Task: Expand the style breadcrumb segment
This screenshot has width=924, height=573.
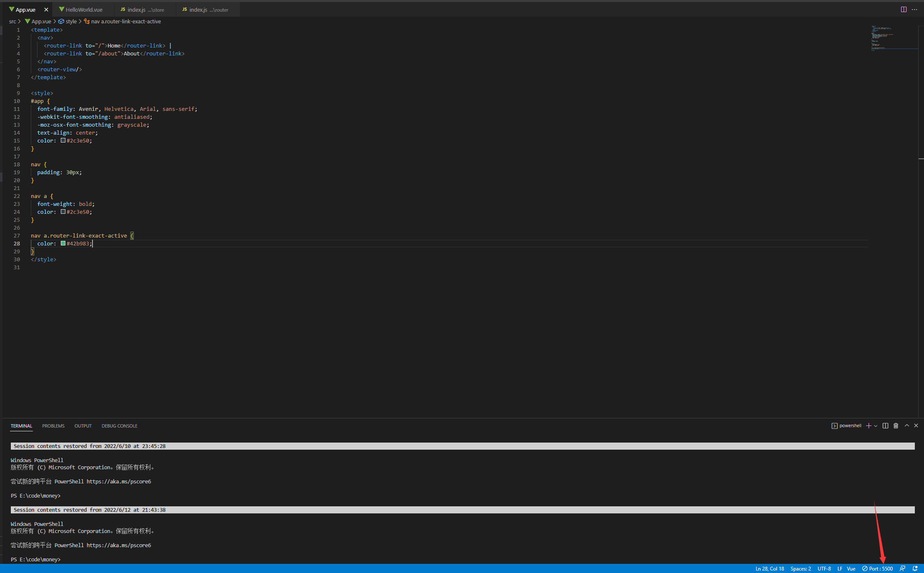Action: tap(71, 21)
